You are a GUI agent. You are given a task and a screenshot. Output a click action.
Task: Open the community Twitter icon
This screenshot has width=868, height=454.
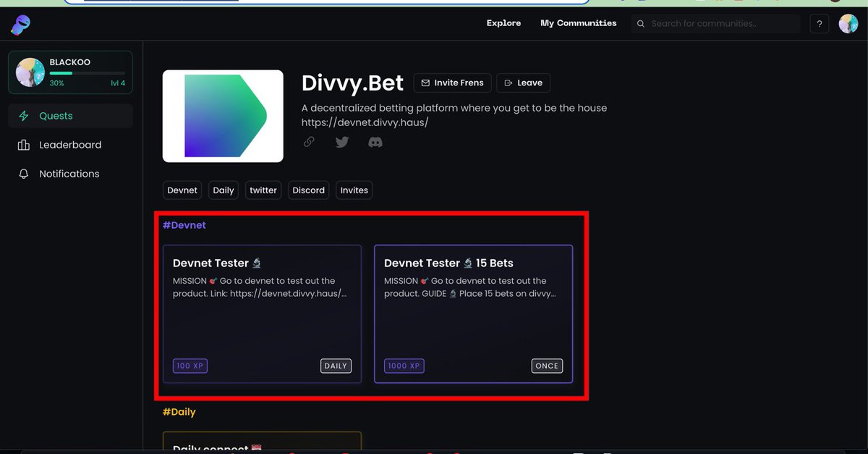pyautogui.click(x=342, y=142)
